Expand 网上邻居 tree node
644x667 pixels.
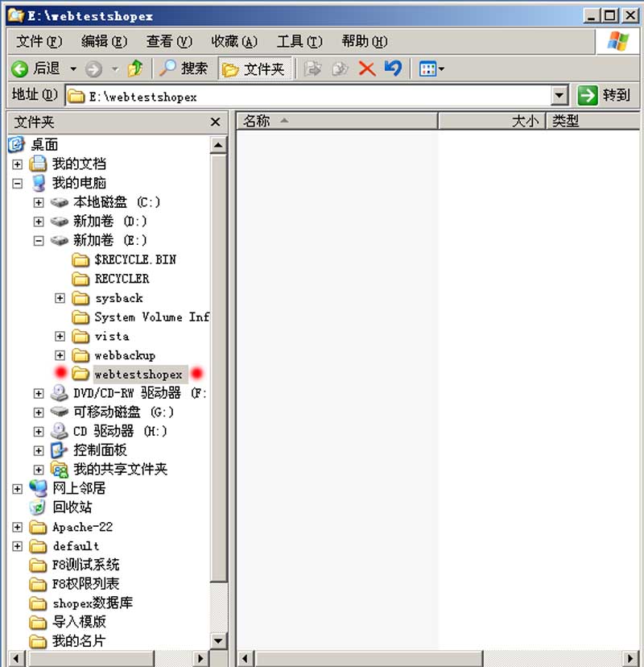tap(18, 489)
